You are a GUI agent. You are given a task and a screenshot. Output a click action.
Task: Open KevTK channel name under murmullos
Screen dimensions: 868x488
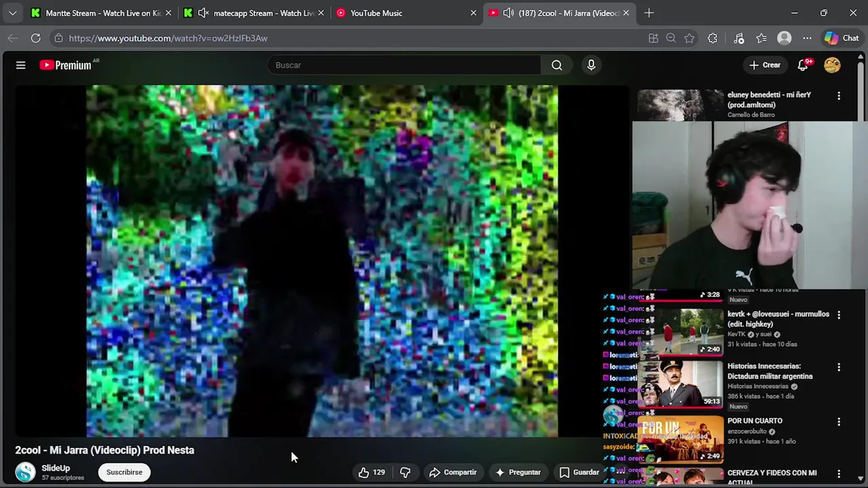pyautogui.click(x=738, y=334)
